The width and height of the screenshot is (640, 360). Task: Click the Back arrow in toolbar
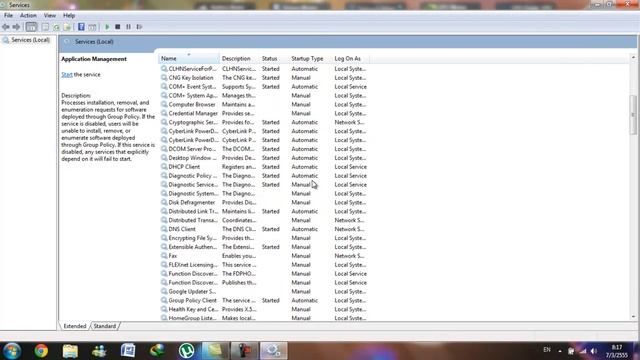pos(6,27)
